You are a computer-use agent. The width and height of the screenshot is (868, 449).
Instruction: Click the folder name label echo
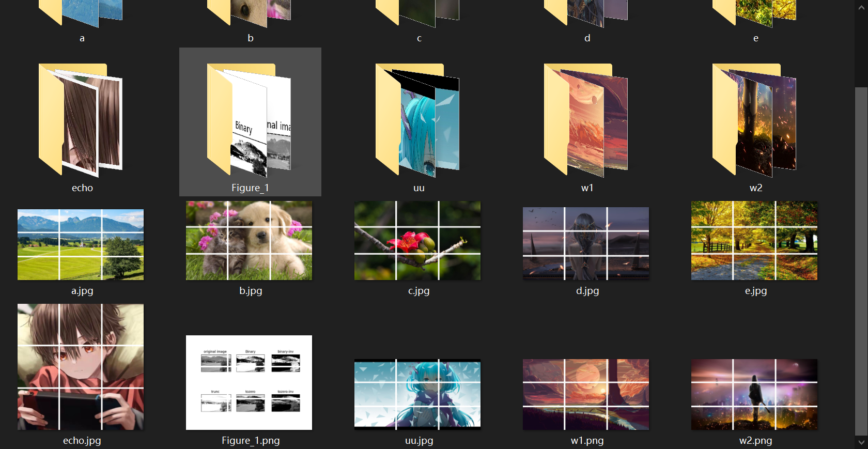click(82, 188)
